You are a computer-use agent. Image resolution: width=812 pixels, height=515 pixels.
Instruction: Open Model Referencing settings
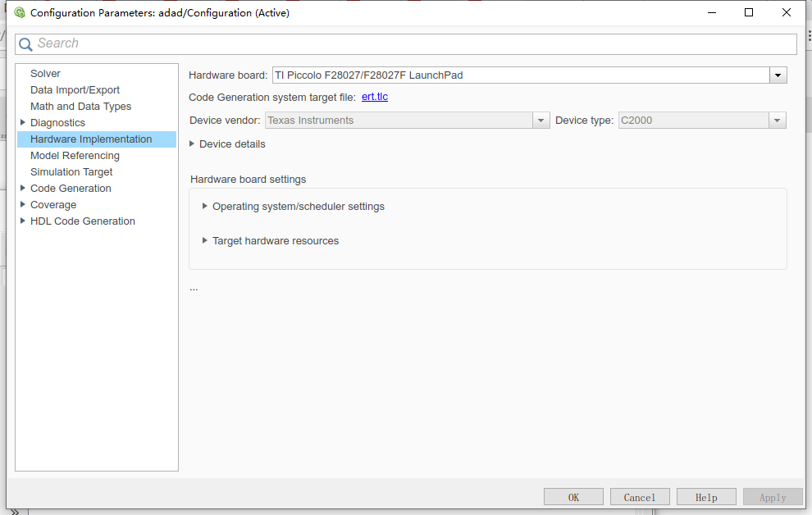coord(75,155)
